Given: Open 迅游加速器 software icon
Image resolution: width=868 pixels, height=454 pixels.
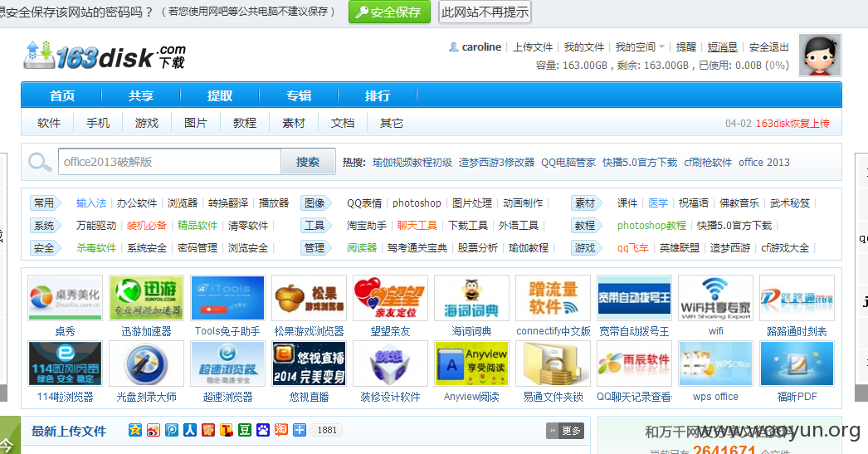Looking at the screenshot, I should tap(146, 298).
